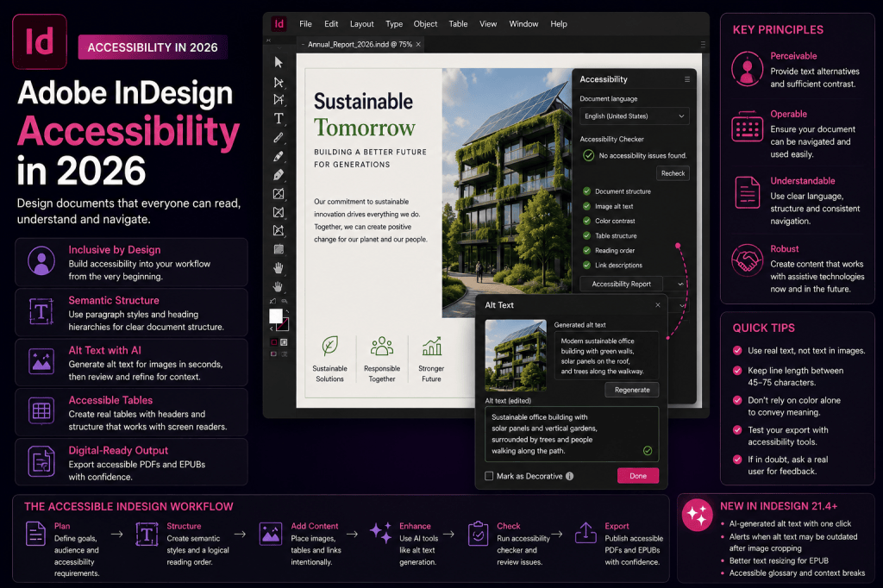883x588 pixels.
Task: Toggle the Color contrast check mark
Action: tap(586, 221)
